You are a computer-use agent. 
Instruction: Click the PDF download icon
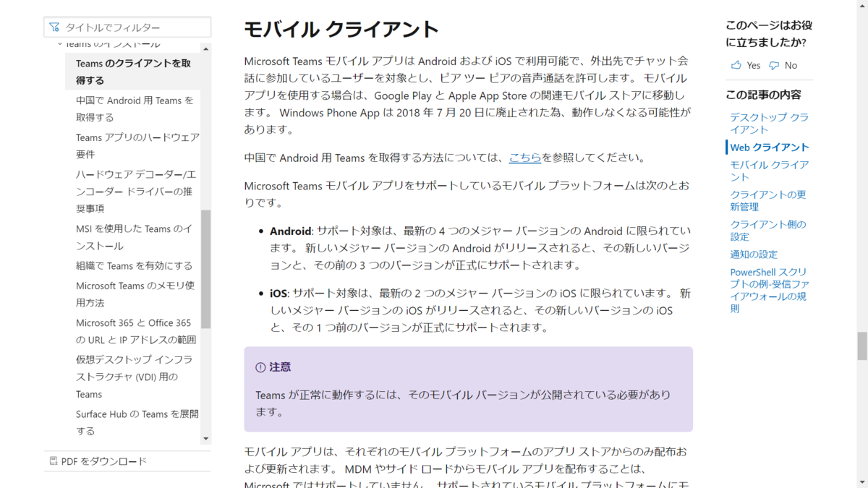pyautogui.click(x=54, y=461)
